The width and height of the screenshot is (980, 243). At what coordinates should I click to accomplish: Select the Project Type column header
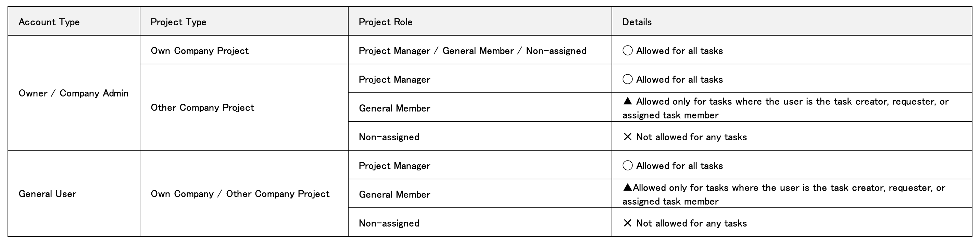[x=178, y=22]
